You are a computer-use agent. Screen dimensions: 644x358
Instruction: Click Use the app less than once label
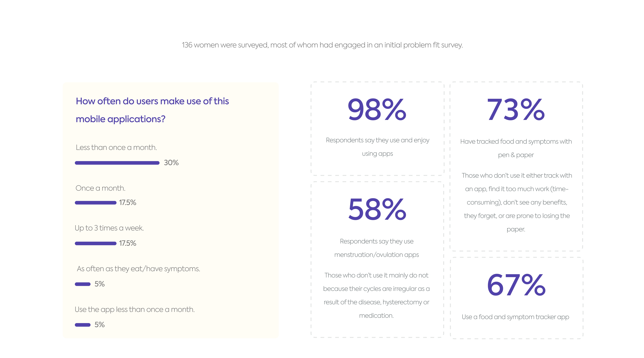point(134,310)
